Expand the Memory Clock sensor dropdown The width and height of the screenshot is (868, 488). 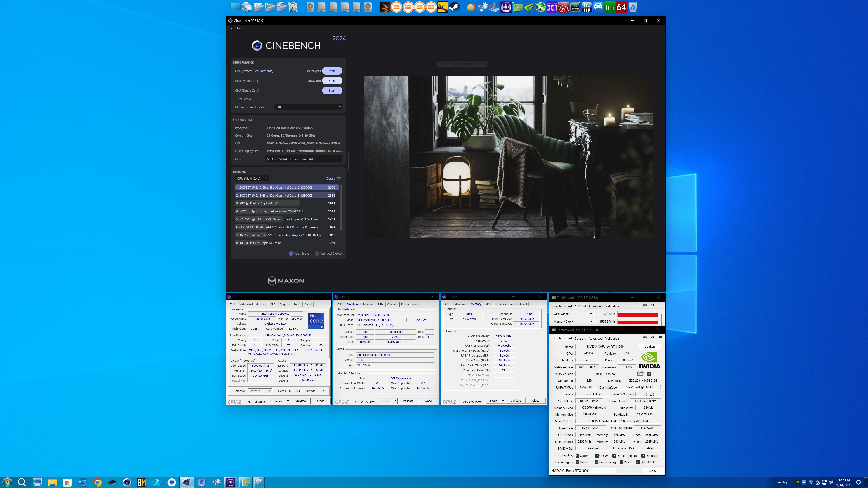[x=591, y=322]
